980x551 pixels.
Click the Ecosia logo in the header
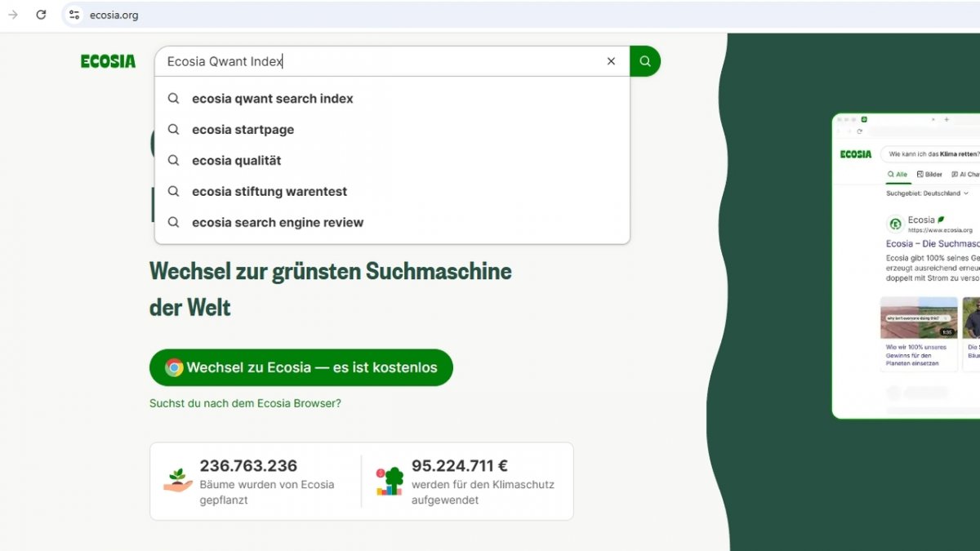(108, 61)
